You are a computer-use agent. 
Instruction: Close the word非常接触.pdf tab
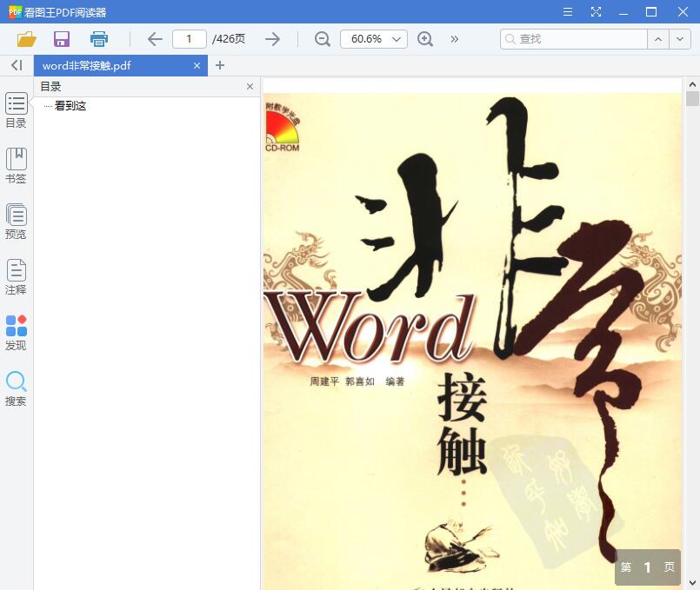click(197, 65)
